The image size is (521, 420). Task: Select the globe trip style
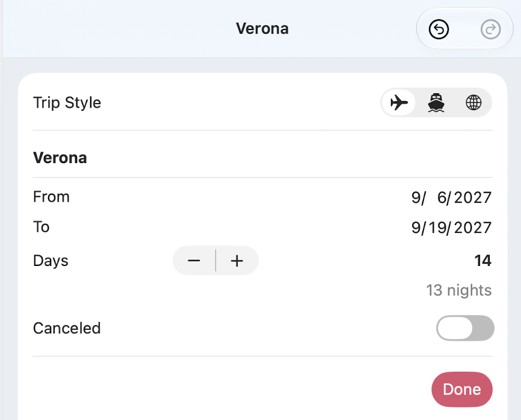point(473,102)
